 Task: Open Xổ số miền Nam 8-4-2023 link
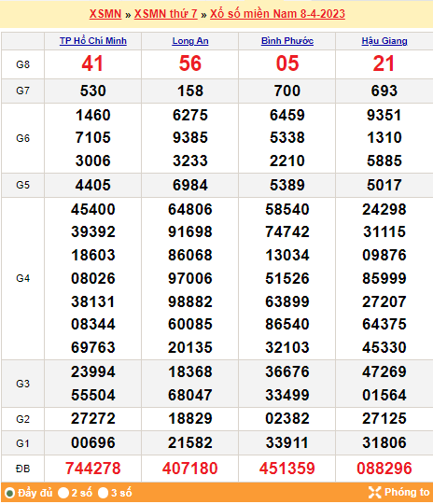click(x=277, y=14)
